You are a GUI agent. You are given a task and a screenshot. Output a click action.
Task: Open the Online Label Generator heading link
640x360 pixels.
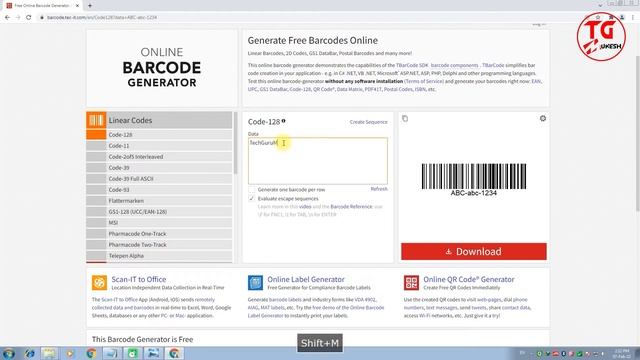tap(306, 280)
